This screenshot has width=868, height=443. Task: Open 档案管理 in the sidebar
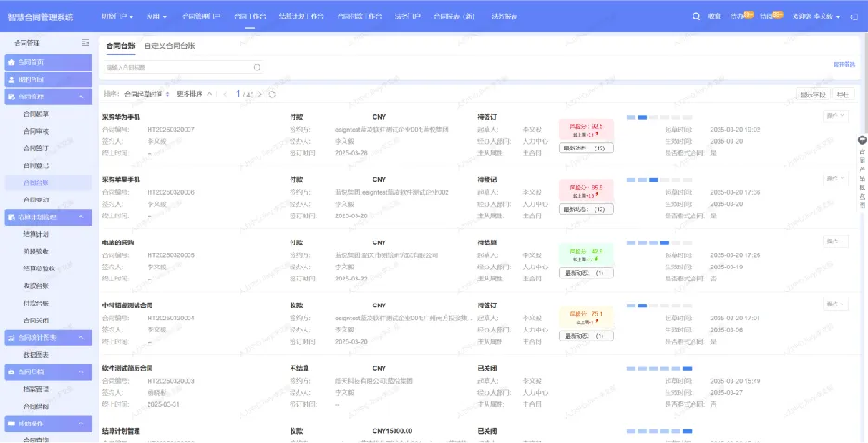36,389
